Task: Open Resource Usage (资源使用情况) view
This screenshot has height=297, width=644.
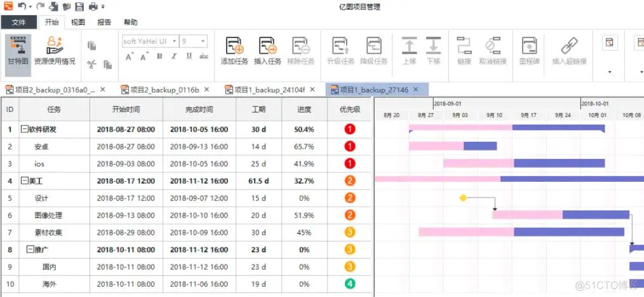Action: click(x=55, y=46)
